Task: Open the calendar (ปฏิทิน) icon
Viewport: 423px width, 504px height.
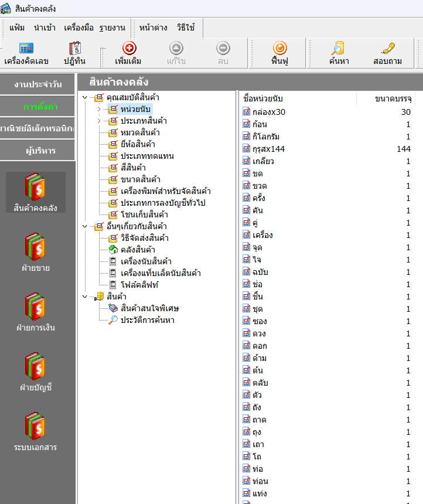Action: coord(74,49)
